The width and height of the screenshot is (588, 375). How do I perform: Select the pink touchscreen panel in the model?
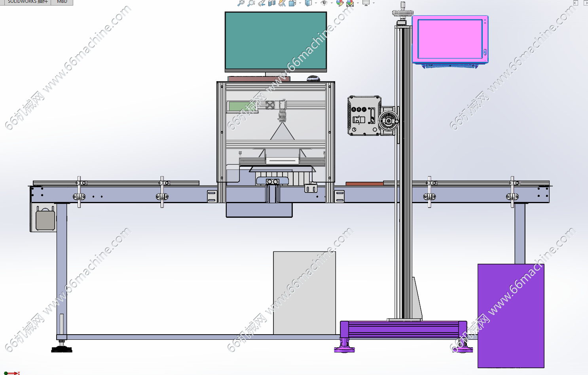tap(450, 39)
